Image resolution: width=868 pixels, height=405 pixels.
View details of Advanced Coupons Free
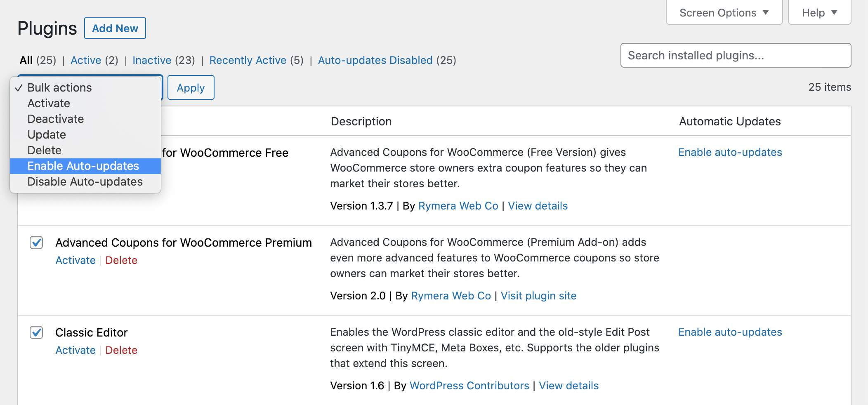pyautogui.click(x=538, y=206)
